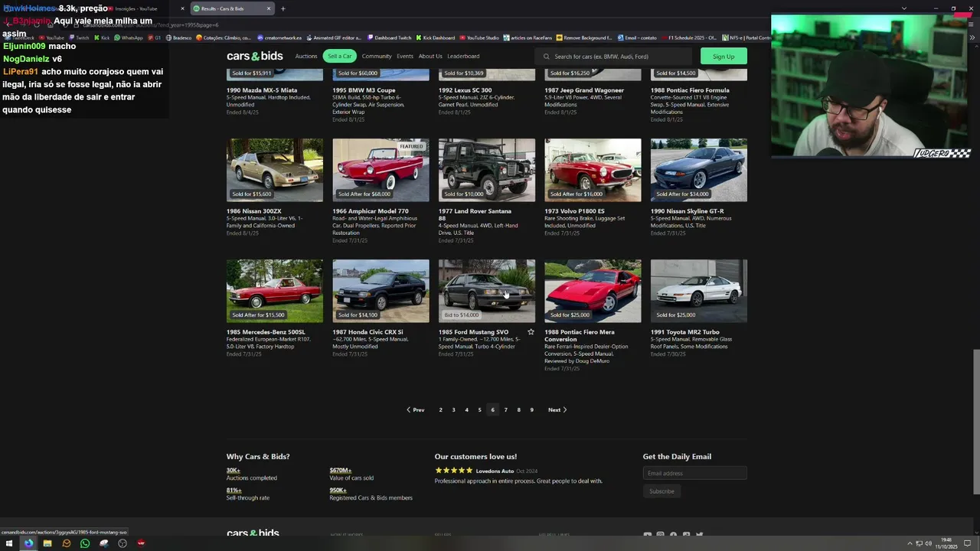Open the YouTube Studio bookmark
Screen dimensions: 980x551
click(x=479, y=37)
